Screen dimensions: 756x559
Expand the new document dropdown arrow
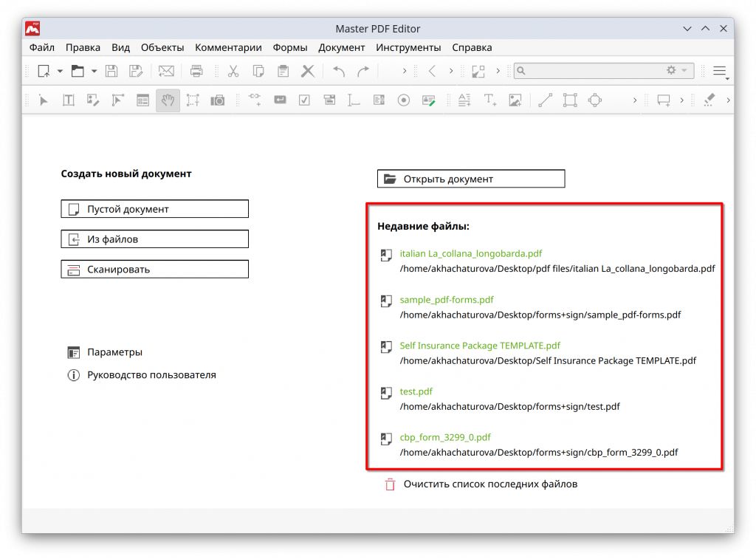[60, 72]
